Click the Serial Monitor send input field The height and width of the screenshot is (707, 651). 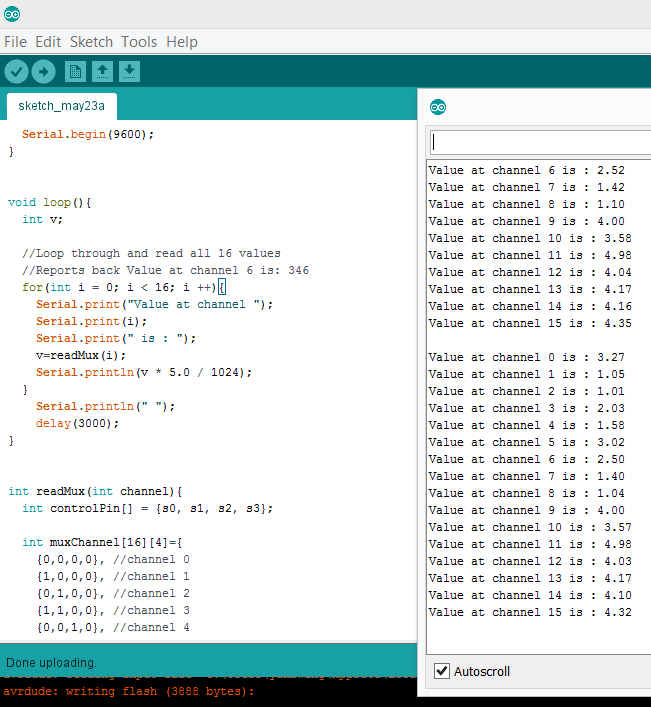(x=540, y=142)
